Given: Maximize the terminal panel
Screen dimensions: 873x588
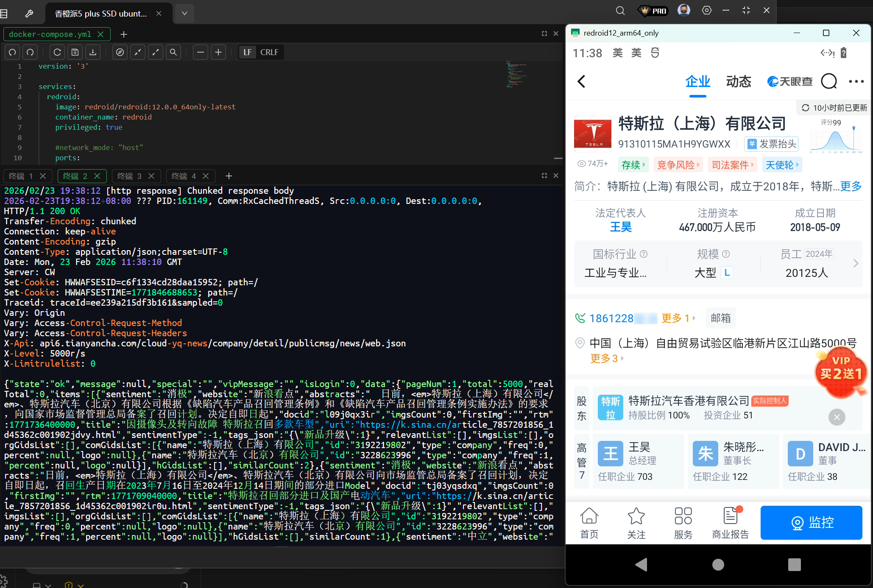Looking at the screenshot, I should coord(544,176).
